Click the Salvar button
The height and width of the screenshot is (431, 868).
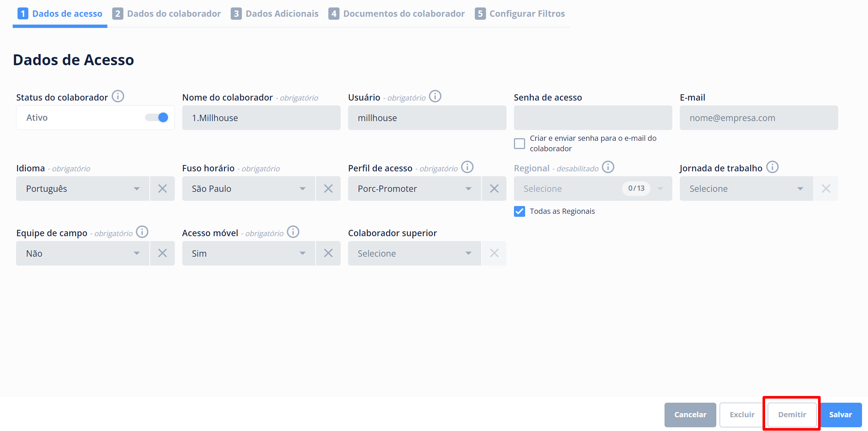[x=840, y=415]
